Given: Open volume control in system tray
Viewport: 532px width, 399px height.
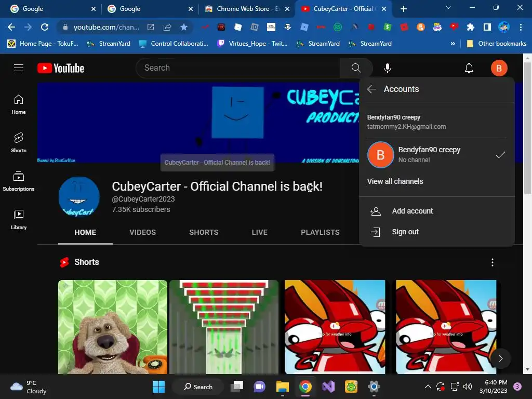Looking at the screenshot, I should 468,387.
